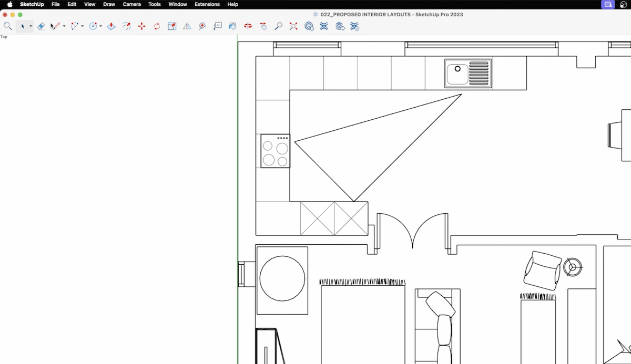Viewport: 631px width, 364px height.
Task: Open the Extension Warehouse icon
Action: coord(324,26)
